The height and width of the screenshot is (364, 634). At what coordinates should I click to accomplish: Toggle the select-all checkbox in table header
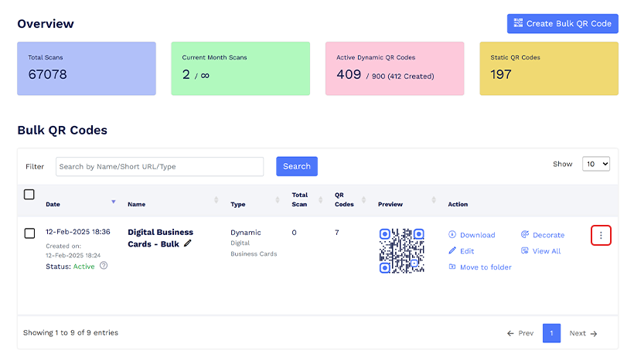[x=29, y=195]
